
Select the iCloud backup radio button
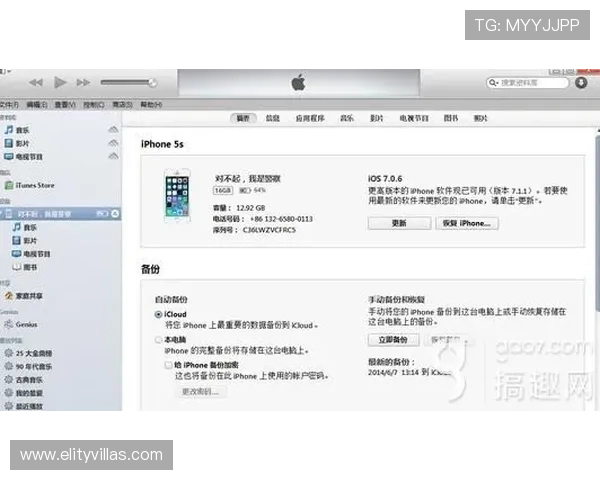click(158, 314)
